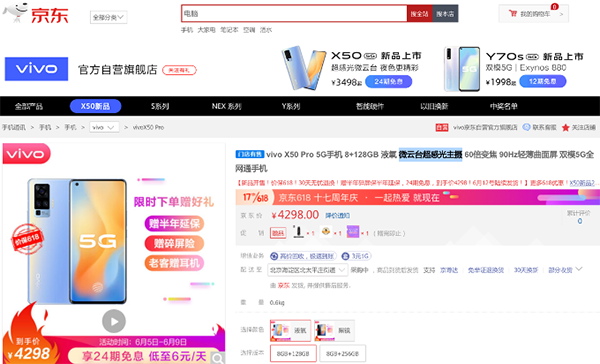Click the first gift item, the black stand

pyautogui.click(x=298, y=232)
